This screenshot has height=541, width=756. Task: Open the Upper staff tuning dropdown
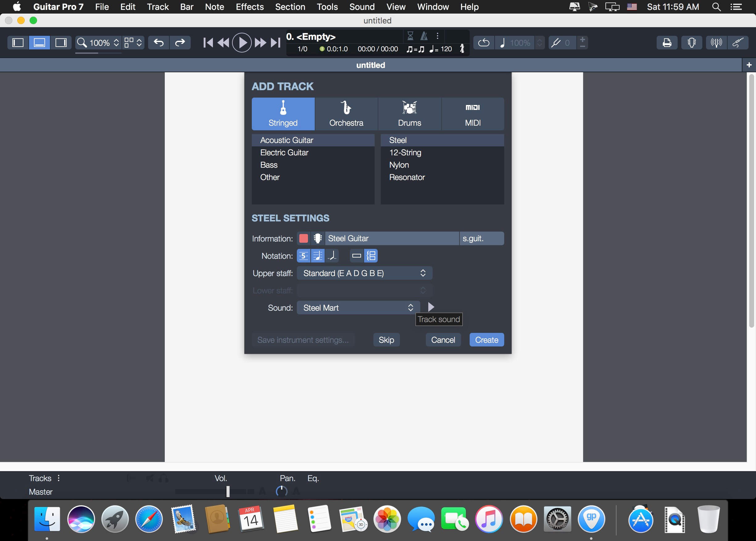364,273
